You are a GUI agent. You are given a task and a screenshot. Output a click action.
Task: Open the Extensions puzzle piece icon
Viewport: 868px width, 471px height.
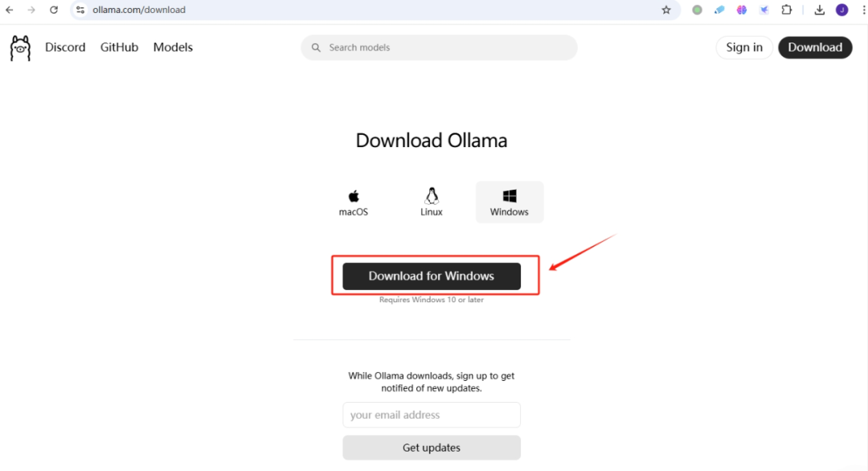(x=787, y=10)
